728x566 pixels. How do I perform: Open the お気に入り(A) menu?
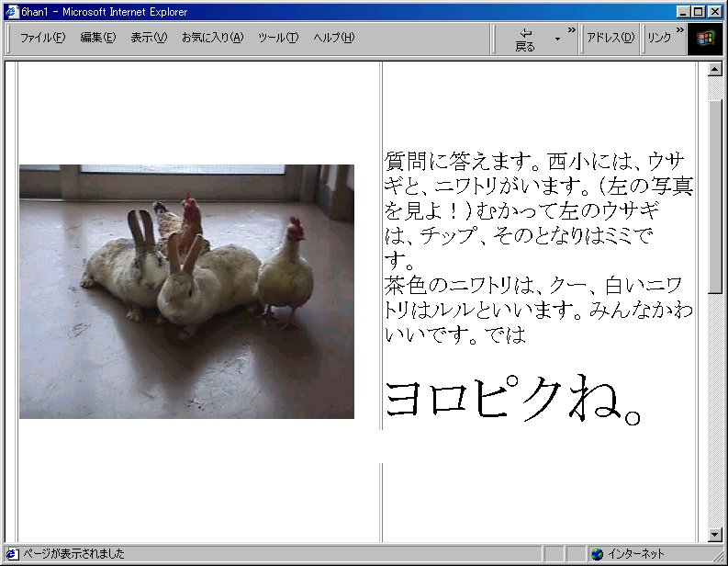(213, 38)
